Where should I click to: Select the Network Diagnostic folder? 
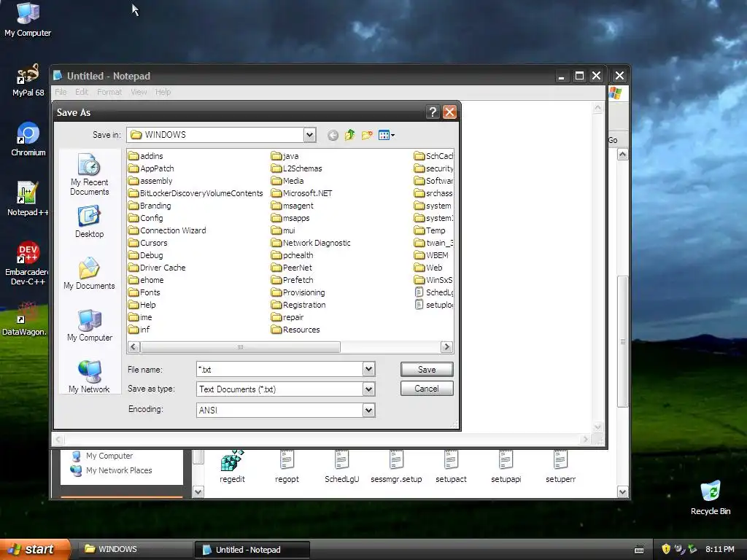coord(311,243)
